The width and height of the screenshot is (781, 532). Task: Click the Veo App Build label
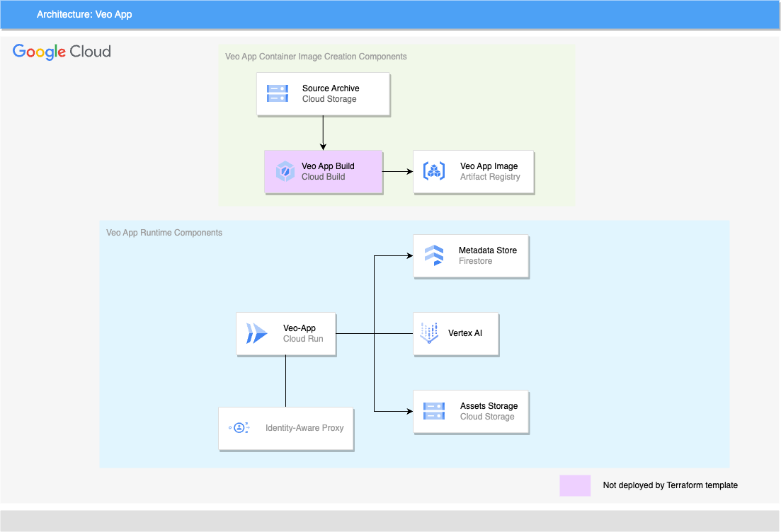pos(328,166)
